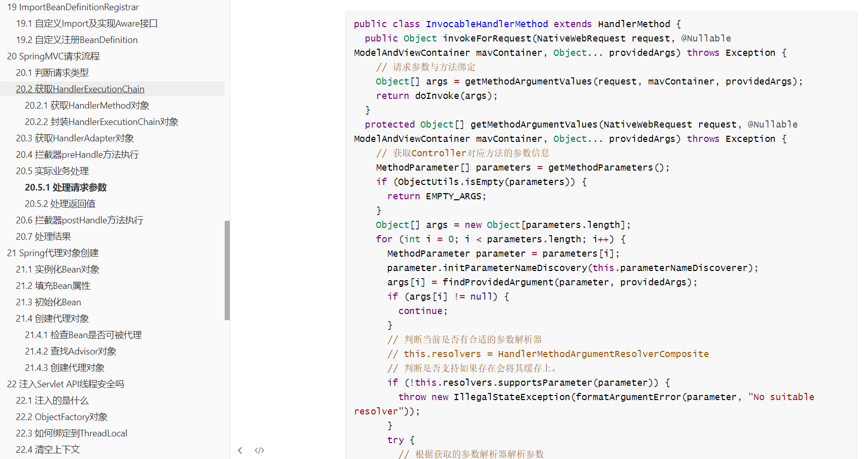Open 20.2.1 获取HandlerMethod对象 section
Viewport: 868px width, 459px height.
88,106
